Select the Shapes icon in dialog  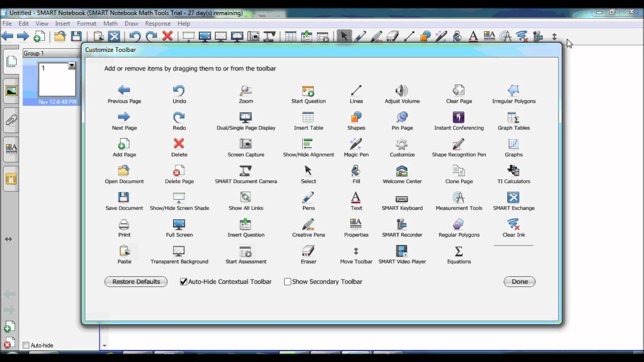pos(356,117)
